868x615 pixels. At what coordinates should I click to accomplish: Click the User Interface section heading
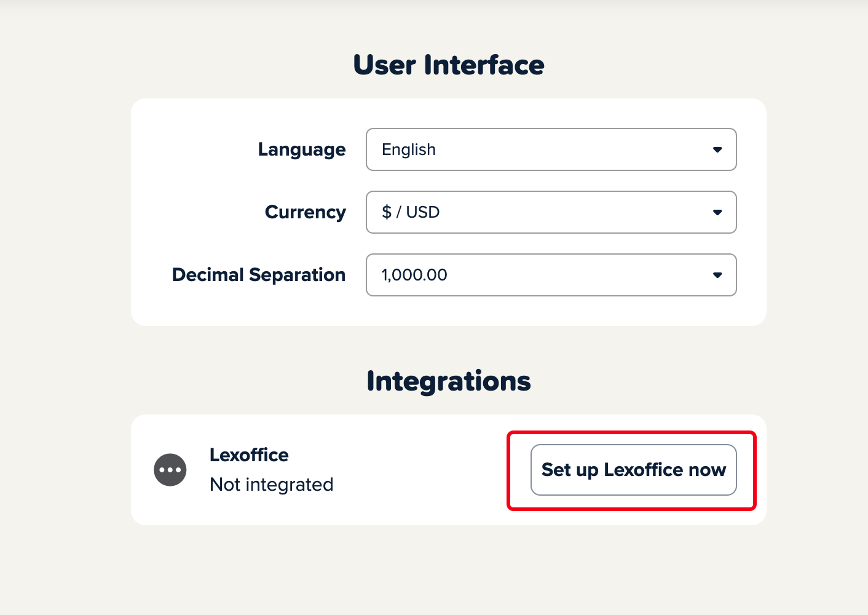[x=449, y=65]
